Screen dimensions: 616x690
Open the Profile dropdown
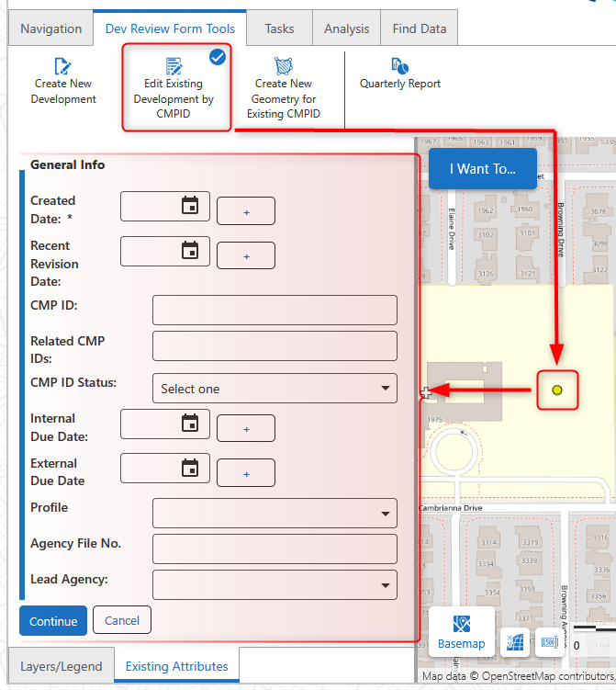pos(274,513)
